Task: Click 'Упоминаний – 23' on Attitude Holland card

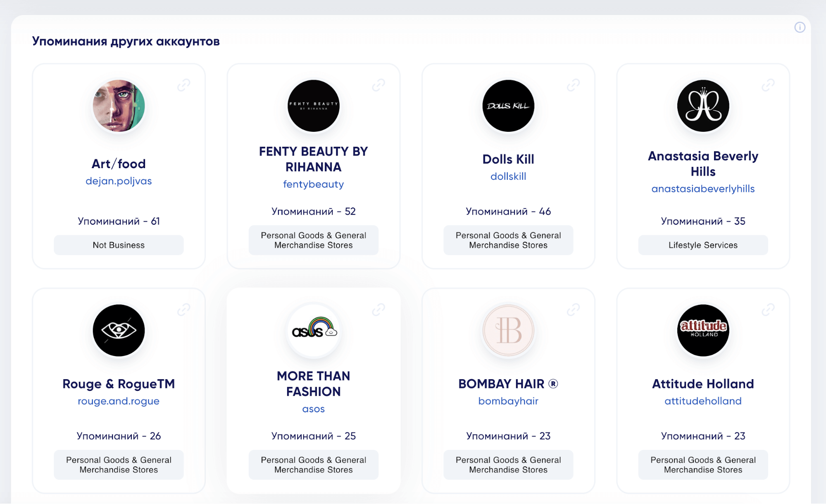Action: coord(703,436)
